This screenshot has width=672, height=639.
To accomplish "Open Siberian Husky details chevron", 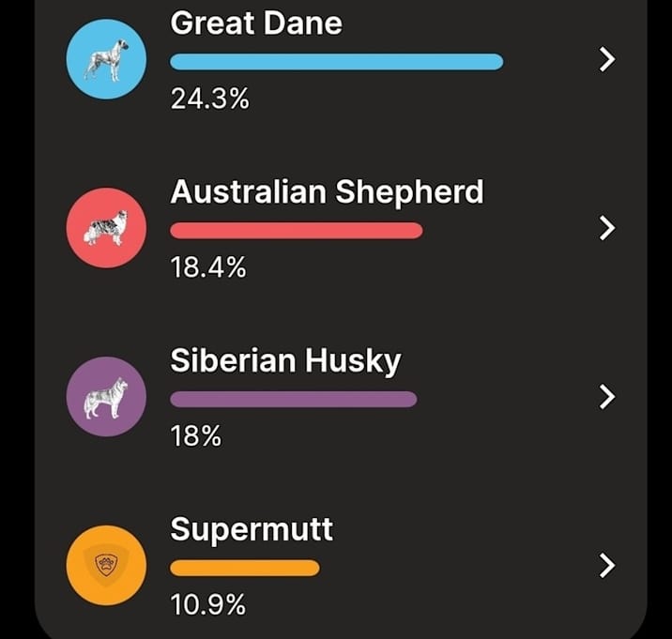I will pos(607,396).
